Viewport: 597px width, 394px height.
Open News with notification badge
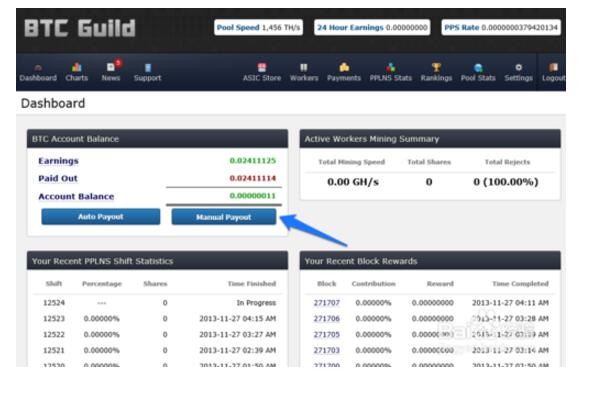coord(111,67)
